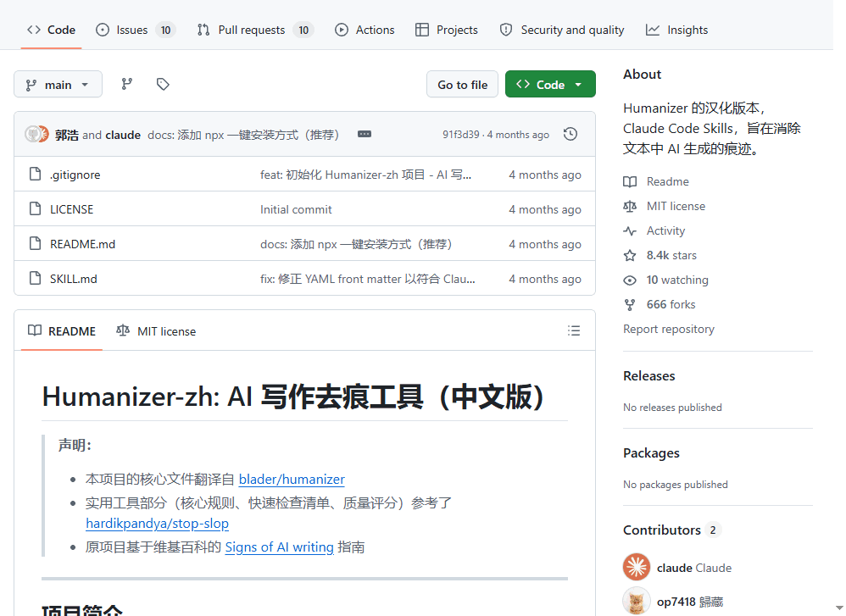Image resolution: width=846 pixels, height=616 pixels.
Task: Click the latest commit message docs: 添加 npx
Action: point(243,135)
